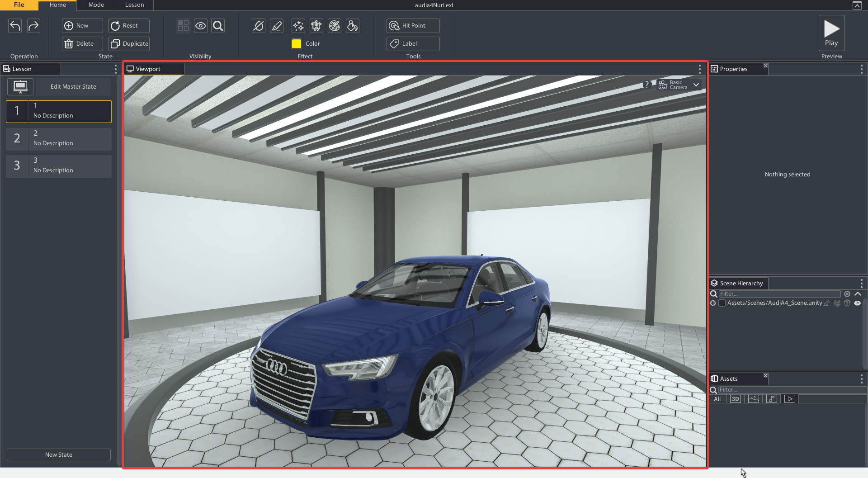This screenshot has width=868, height=478.
Task: Expand the AudiA4_Scene.unity tree node
Action: click(x=713, y=303)
